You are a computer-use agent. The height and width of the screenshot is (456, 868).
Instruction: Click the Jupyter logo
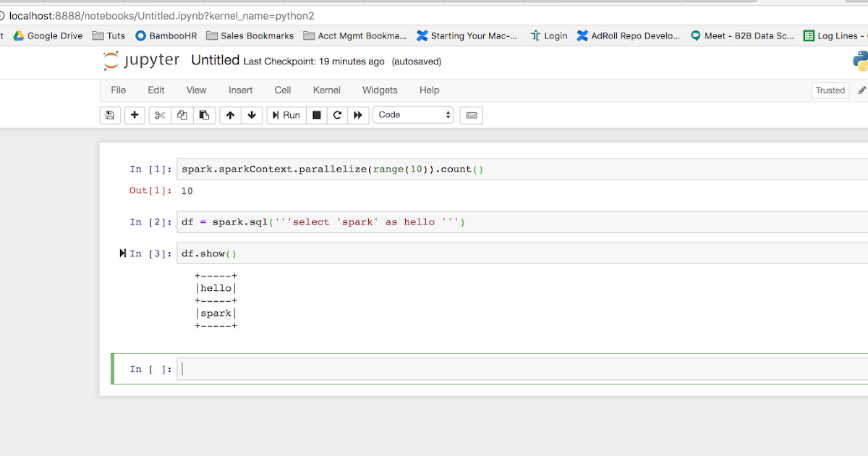(142, 61)
